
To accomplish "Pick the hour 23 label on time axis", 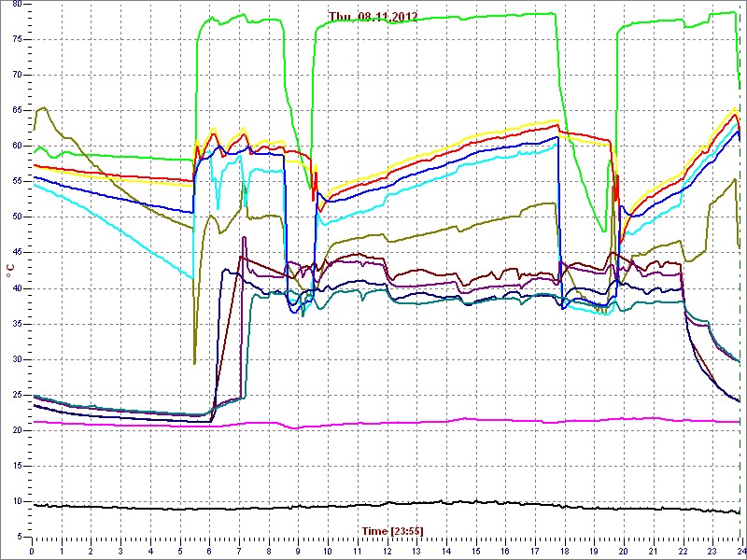I will [712, 551].
